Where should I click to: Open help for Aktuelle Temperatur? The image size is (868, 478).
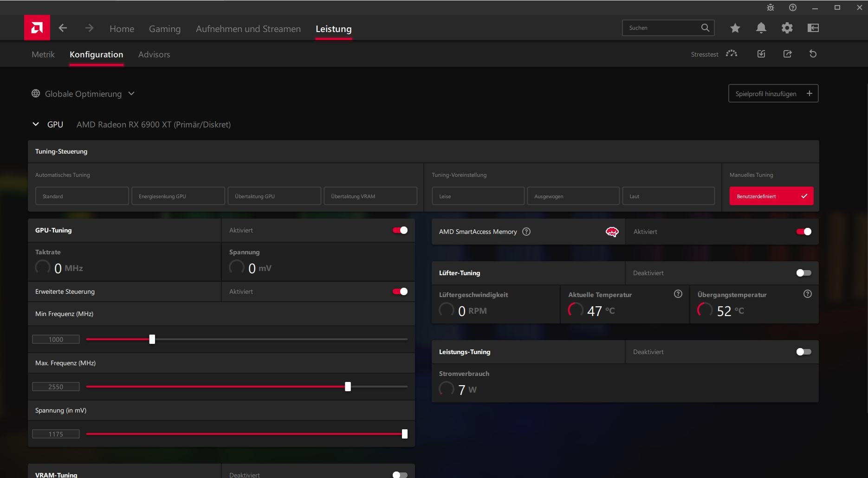(678, 294)
